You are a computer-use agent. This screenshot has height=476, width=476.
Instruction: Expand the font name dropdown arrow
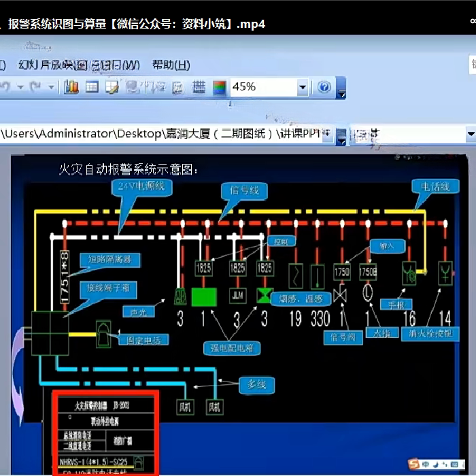(x=471, y=134)
